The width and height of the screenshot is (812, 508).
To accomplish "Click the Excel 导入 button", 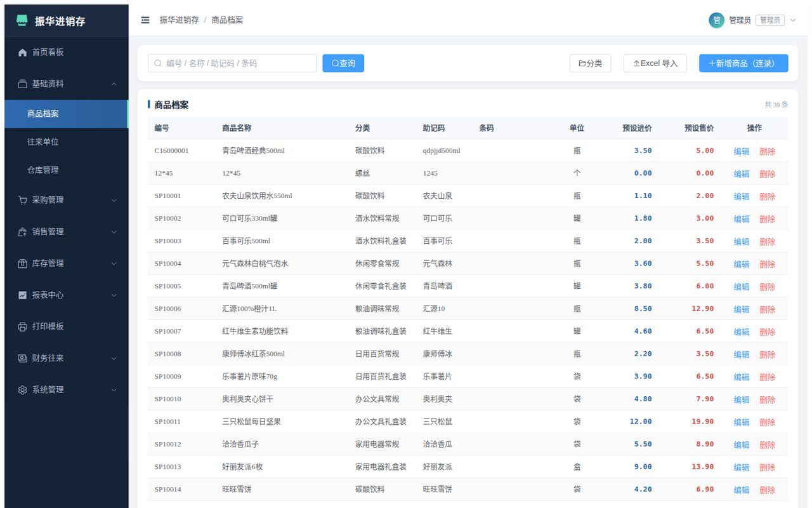I will (x=655, y=63).
